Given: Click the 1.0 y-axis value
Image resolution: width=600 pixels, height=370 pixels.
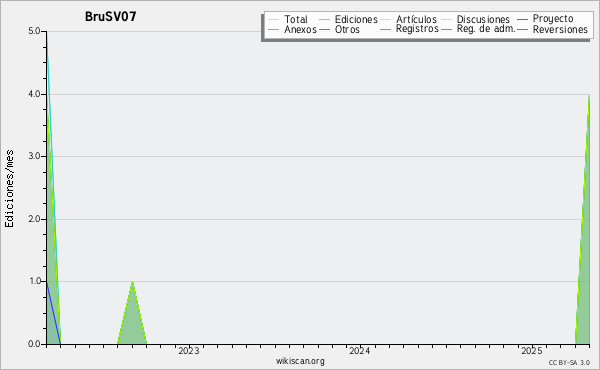Looking at the screenshot, I should pos(34,281).
